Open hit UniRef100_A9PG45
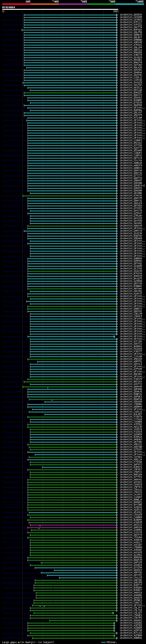The image size is (146, 644). pos(131,42)
